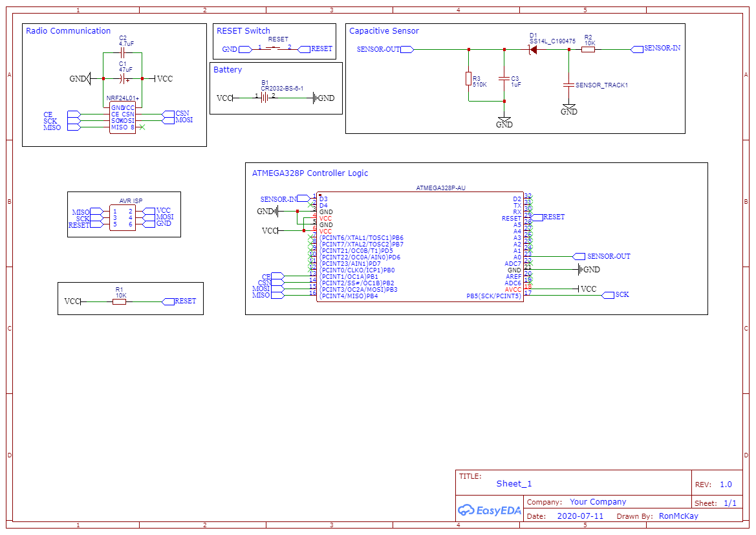
Task: Select the C3 1uF capacitor symbol
Action: click(x=504, y=79)
